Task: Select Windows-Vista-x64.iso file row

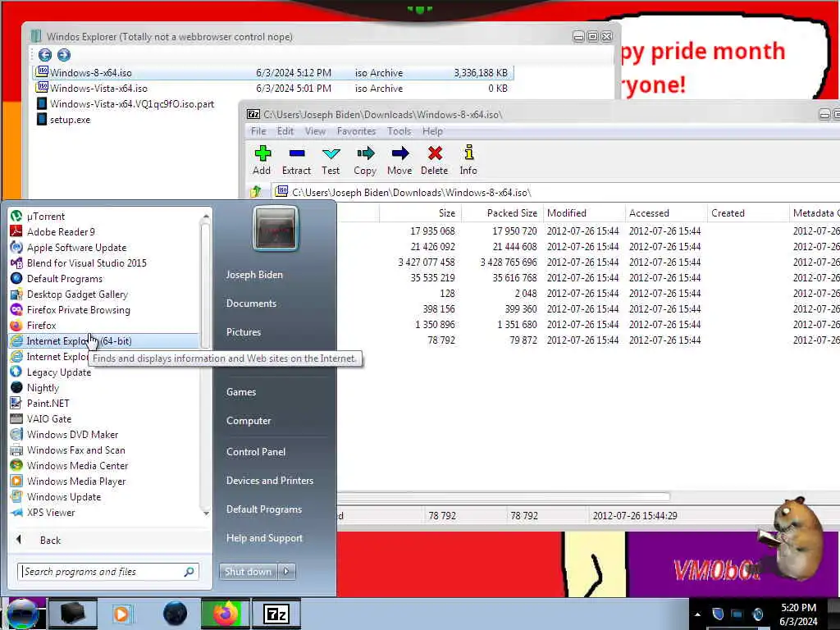Action: (272, 89)
